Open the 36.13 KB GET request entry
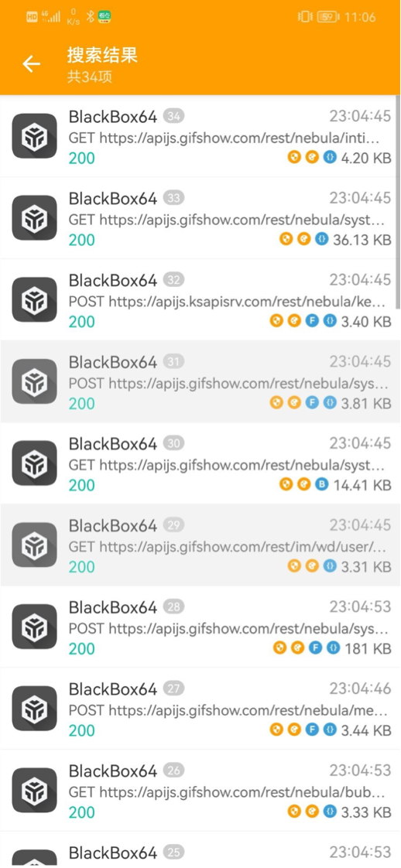 [200, 218]
